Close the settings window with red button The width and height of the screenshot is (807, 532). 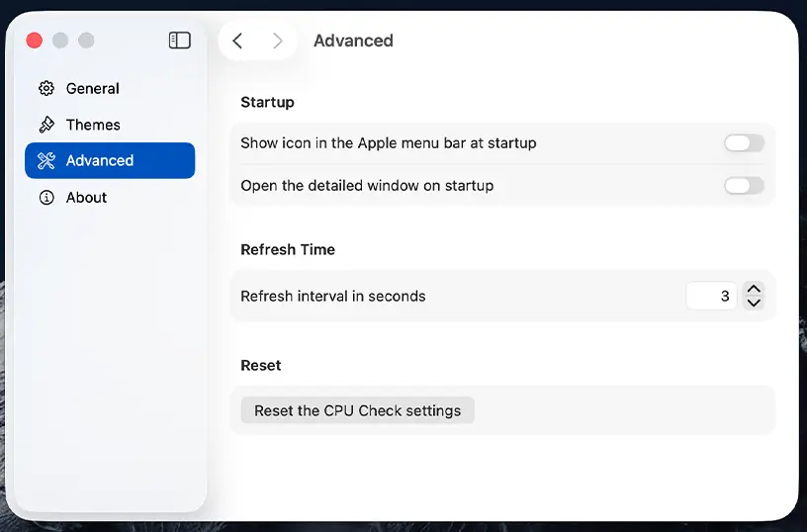point(35,41)
